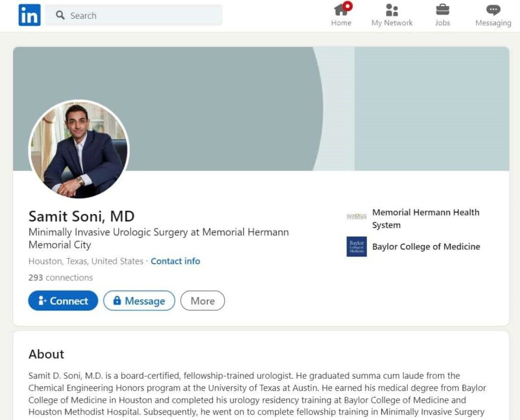Screen dimensions: 520x420
Task: Click the Memorial Hermann Health System logo
Action: pos(356,217)
